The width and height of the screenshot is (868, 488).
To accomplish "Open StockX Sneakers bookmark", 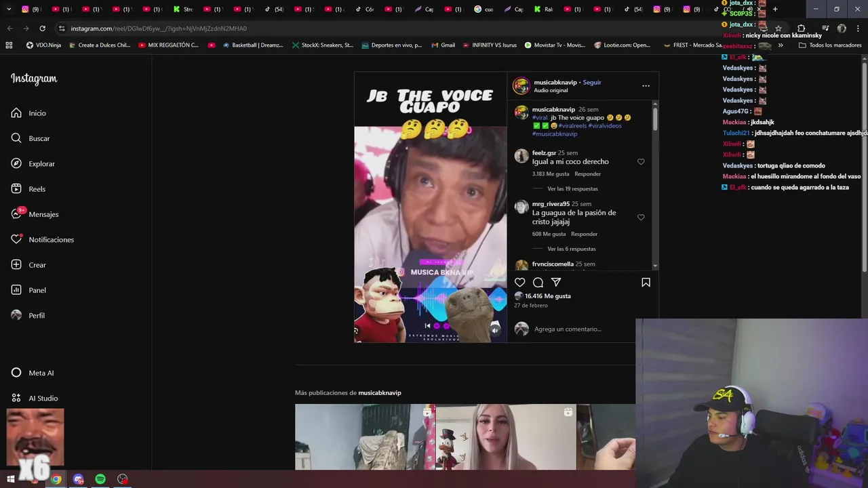I will tap(322, 45).
